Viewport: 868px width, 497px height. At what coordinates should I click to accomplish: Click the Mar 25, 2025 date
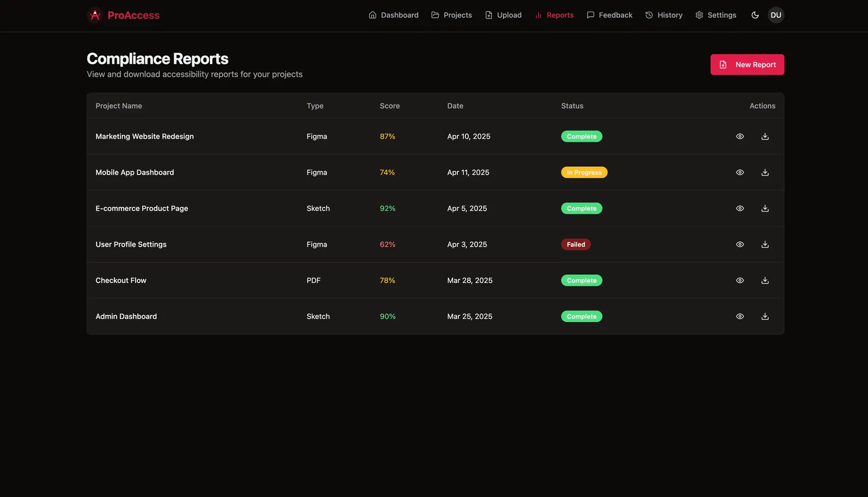(470, 317)
